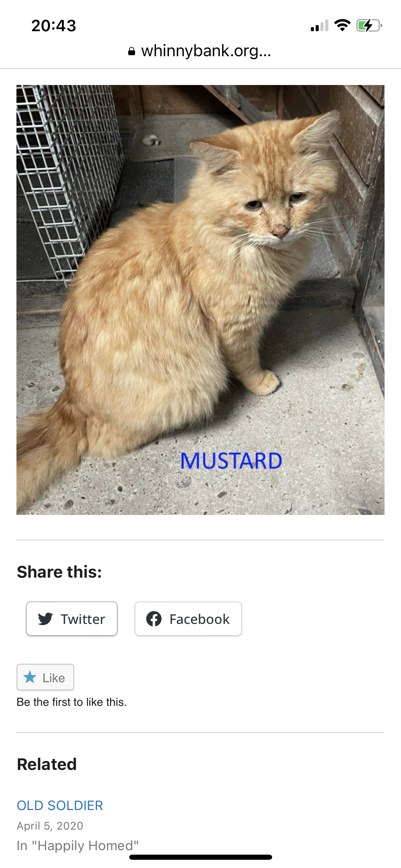This screenshot has width=401, height=868.
Task: Tap the cellular signal bars icon
Action: 319,26
